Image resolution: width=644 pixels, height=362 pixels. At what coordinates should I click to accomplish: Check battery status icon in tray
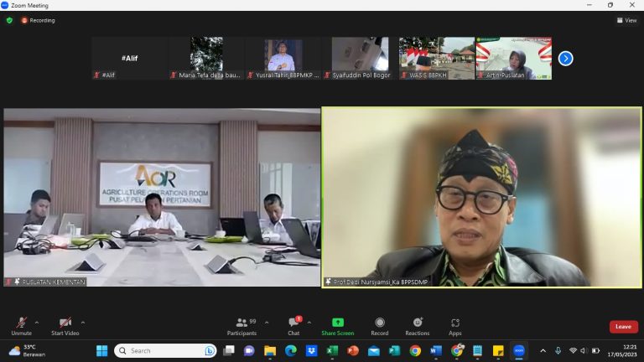(595, 350)
